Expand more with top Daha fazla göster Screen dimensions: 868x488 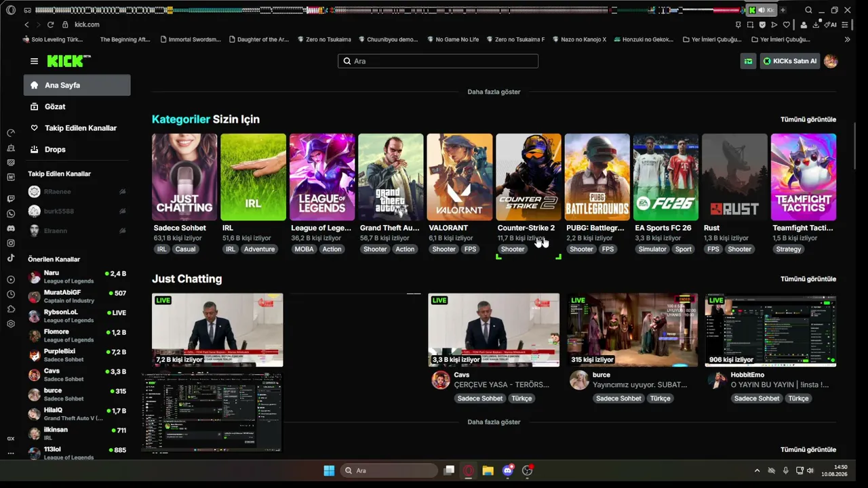pos(494,91)
